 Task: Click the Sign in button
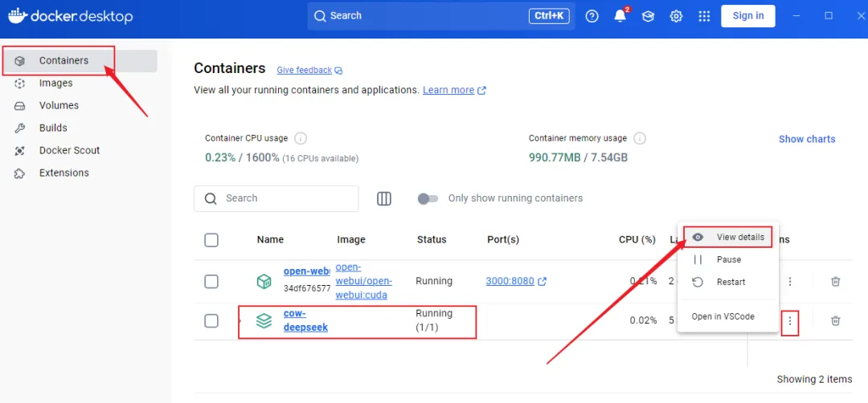[x=748, y=16]
